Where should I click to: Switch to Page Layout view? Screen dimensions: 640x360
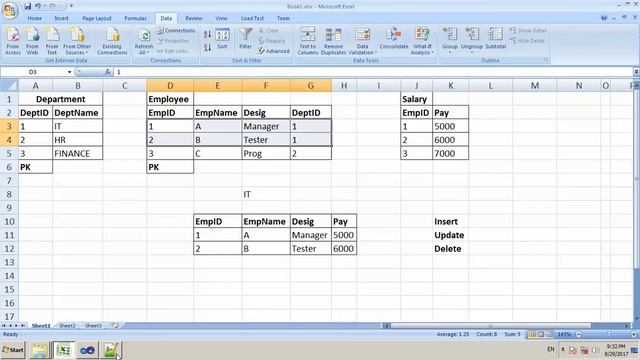[540, 334]
